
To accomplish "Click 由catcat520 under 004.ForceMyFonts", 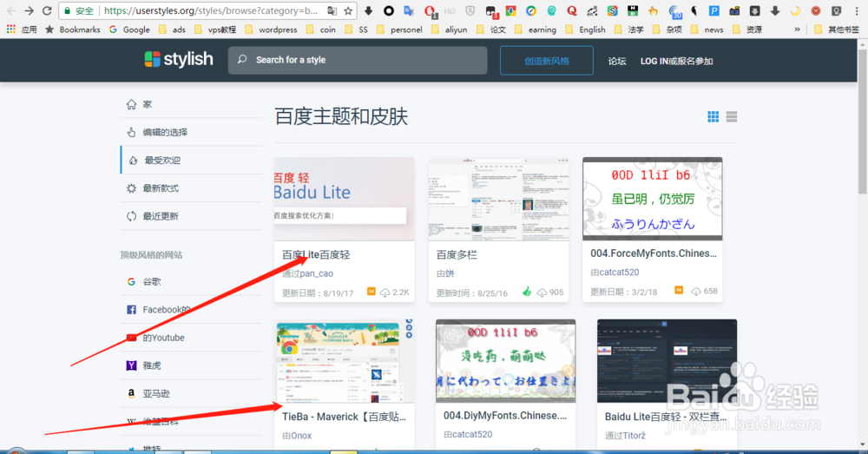I will tap(615, 273).
